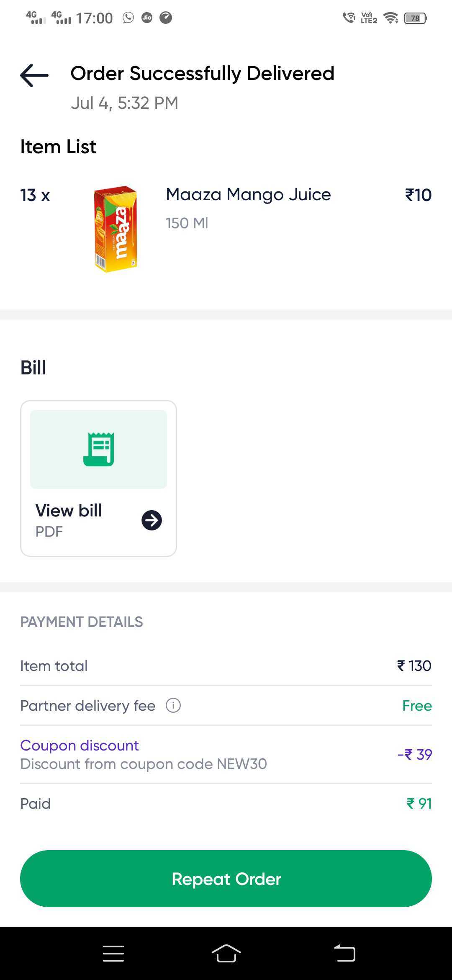The image size is (452, 980).
Task: Tap the WhatsApp notification icon
Action: point(128,18)
